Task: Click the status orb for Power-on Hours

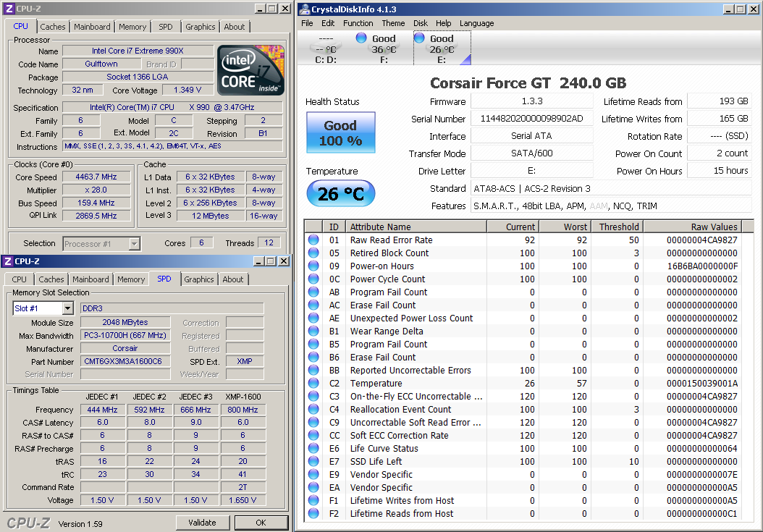Action: point(313,266)
